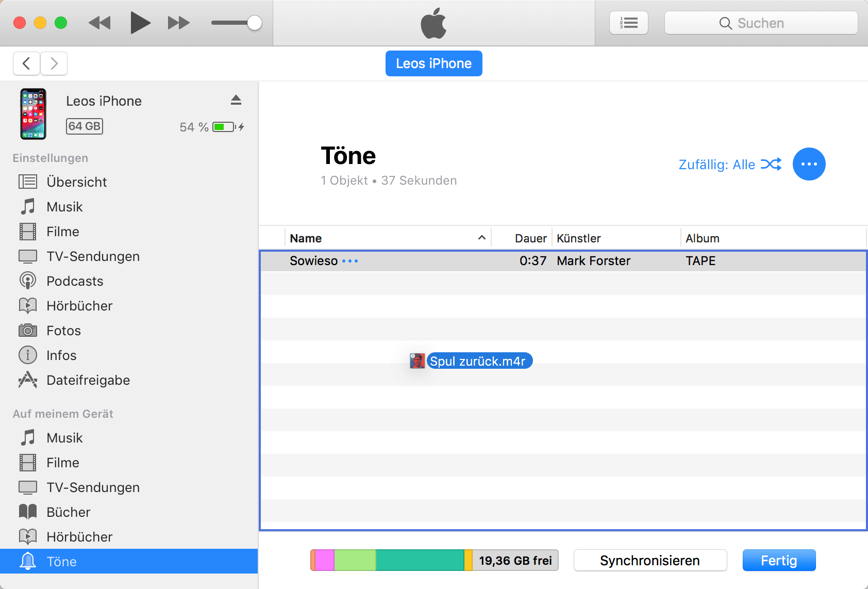This screenshot has width=868, height=589.
Task: Go back with the left chevron button
Action: coord(26,63)
